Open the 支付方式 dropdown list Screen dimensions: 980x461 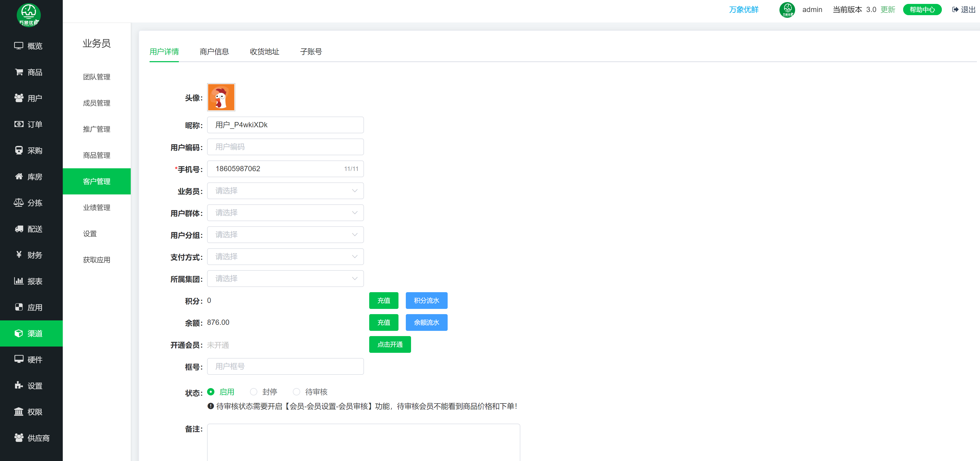[285, 257]
